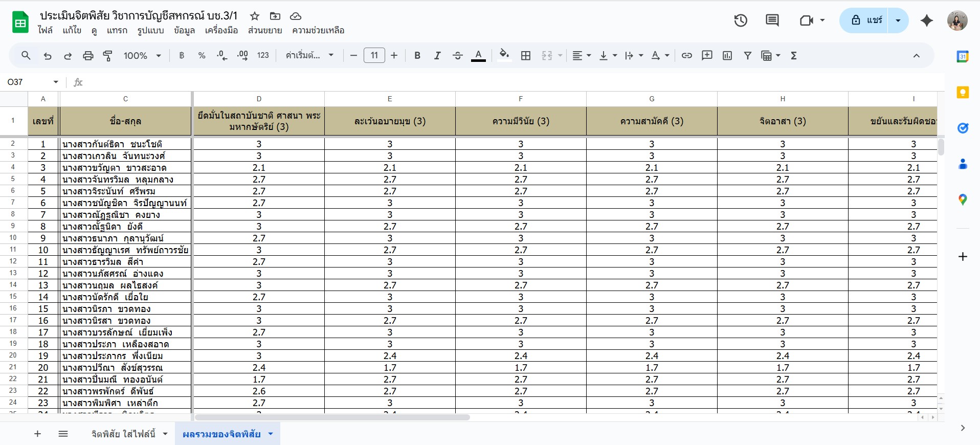Toggle italic text formatting

coord(437,56)
